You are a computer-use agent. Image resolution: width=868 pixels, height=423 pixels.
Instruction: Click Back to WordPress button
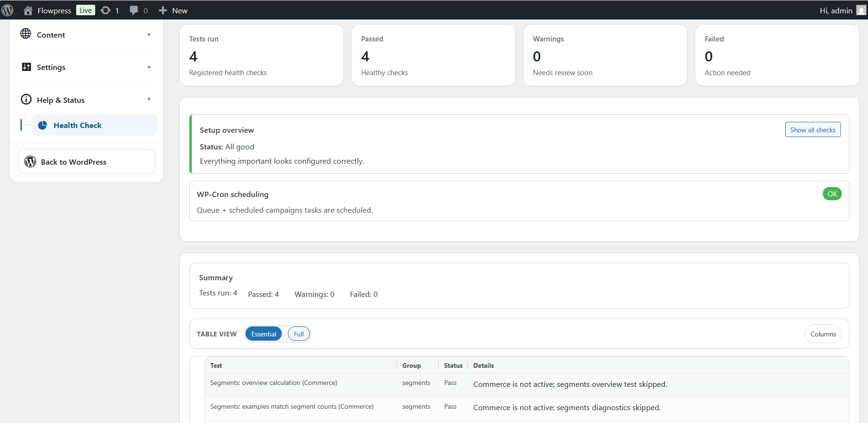pos(87,161)
